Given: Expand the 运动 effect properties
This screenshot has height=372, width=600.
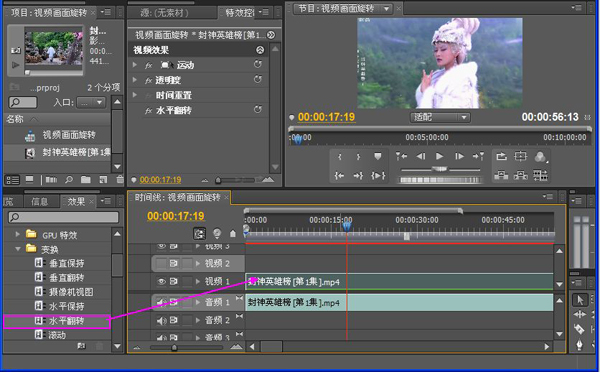Looking at the screenshot, I should click(135, 65).
